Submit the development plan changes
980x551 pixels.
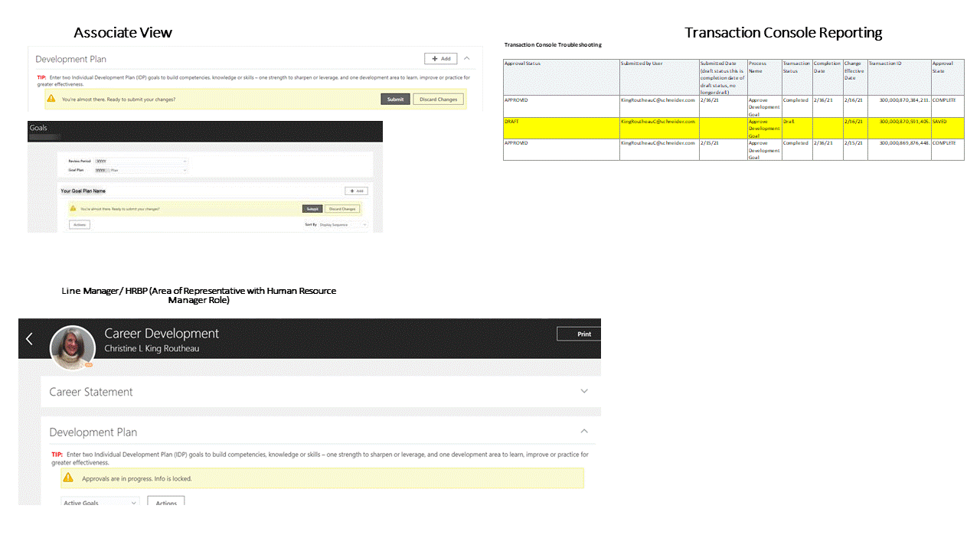394,99
